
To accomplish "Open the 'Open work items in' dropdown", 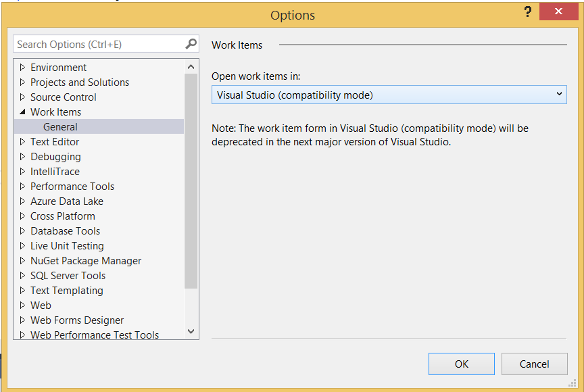I will click(558, 95).
